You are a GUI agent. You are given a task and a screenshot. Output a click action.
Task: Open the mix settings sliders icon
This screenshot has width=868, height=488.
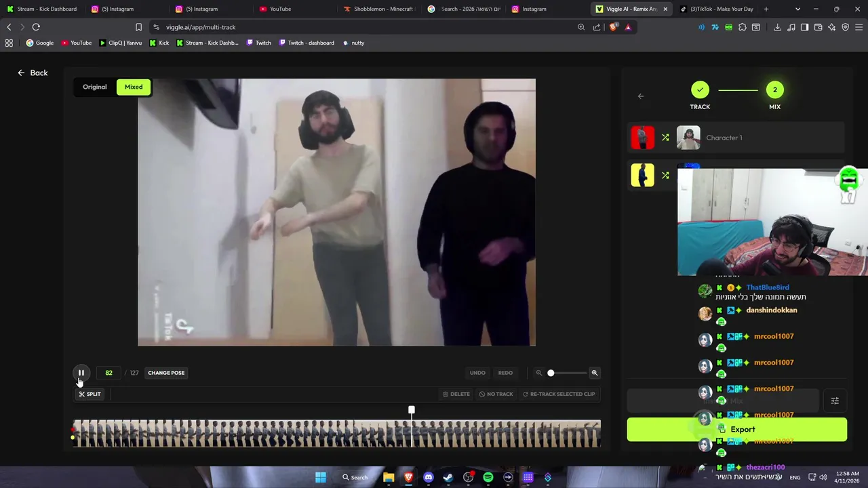pyautogui.click(x=835, y=401)
